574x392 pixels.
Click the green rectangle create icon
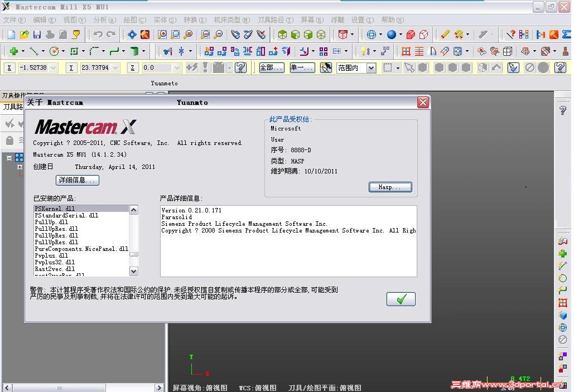(x=74, y=51)
